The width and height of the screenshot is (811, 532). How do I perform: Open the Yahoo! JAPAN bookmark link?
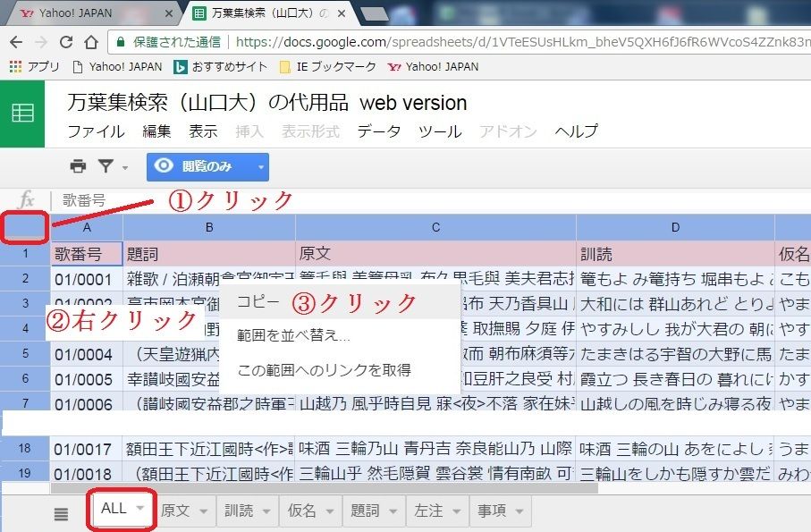click(x=124, y=66)
